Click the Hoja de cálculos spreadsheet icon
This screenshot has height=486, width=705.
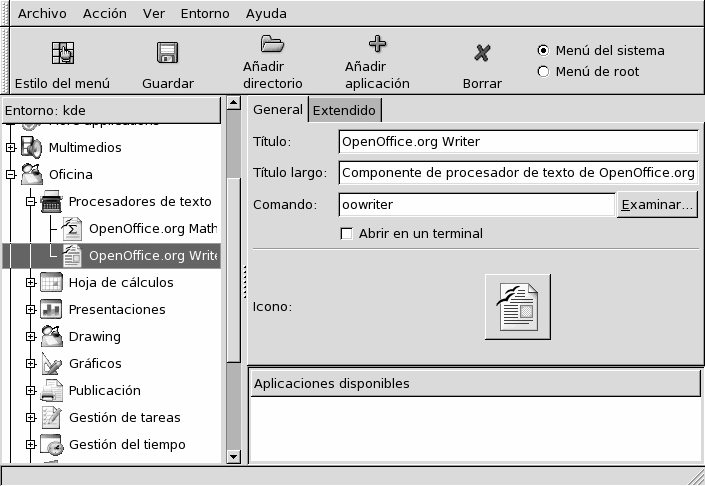(51, 282)
